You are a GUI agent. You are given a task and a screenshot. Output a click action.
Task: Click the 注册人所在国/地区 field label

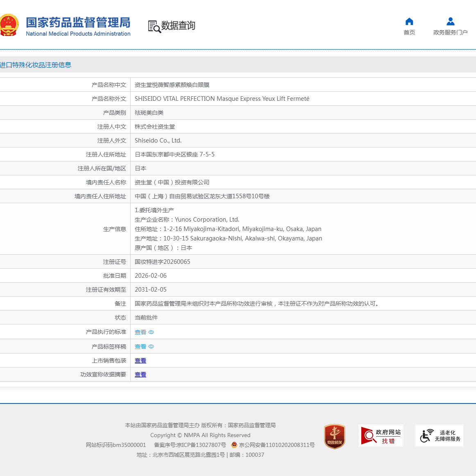click(102, 168)
